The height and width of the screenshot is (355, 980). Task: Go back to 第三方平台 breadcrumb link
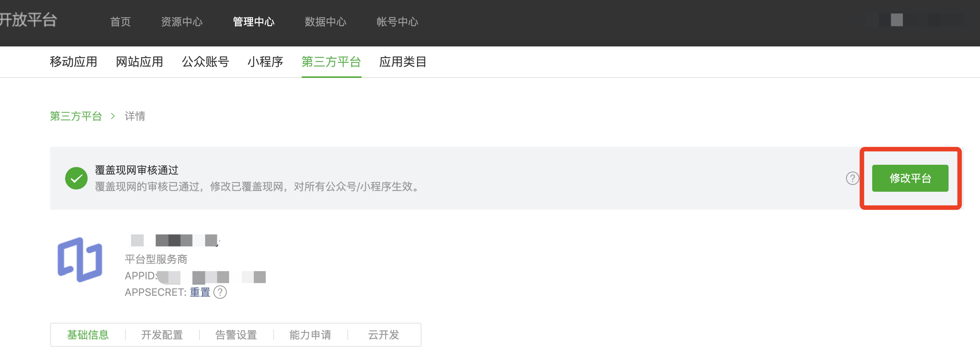coord(76,116)
